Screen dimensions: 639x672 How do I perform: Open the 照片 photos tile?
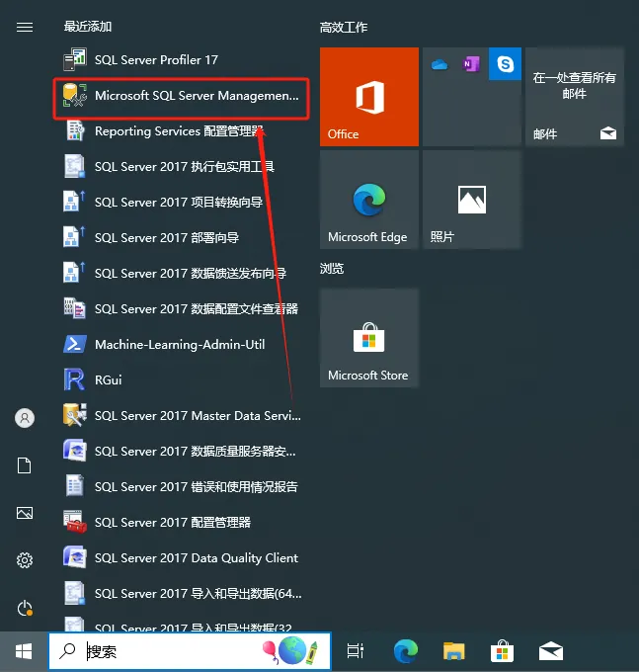pyautogui.click(x=472, y=200)
